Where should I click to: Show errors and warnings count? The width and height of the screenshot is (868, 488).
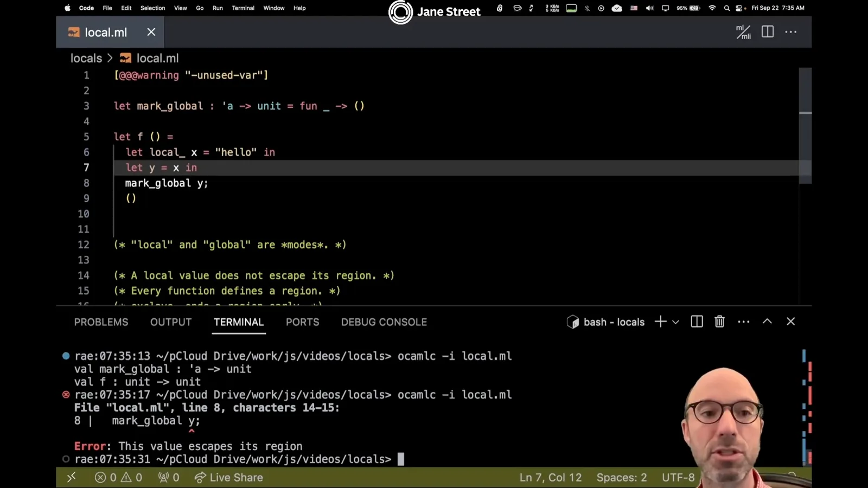(x=118, y=477)
